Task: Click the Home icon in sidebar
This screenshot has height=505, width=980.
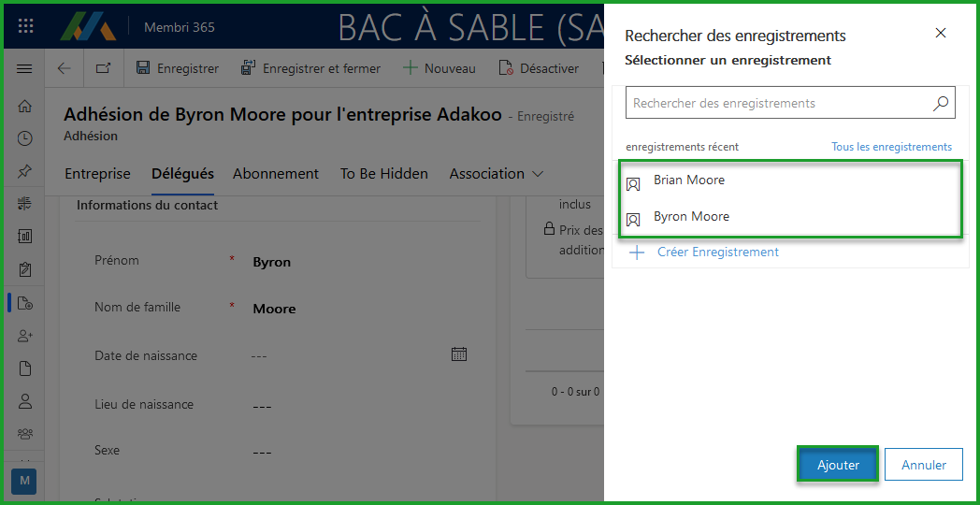Action: click(25, 107)
